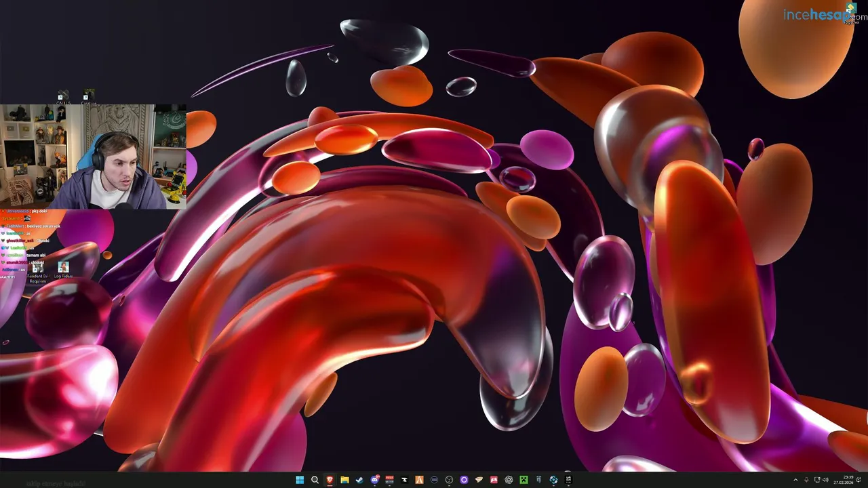Open OBS Studio taskbar icon

(x=449, y=480)
